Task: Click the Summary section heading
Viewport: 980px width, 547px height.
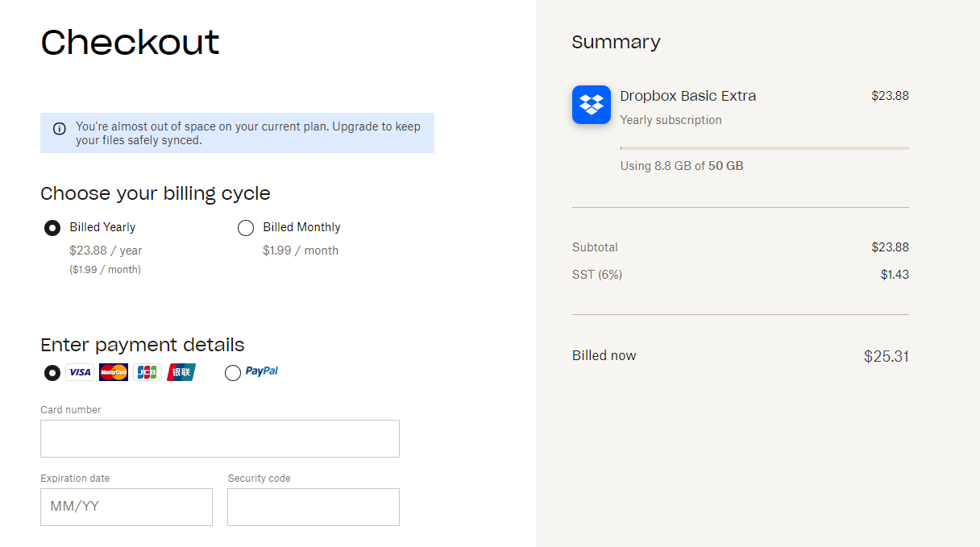Action: click(x=617, y=42)
